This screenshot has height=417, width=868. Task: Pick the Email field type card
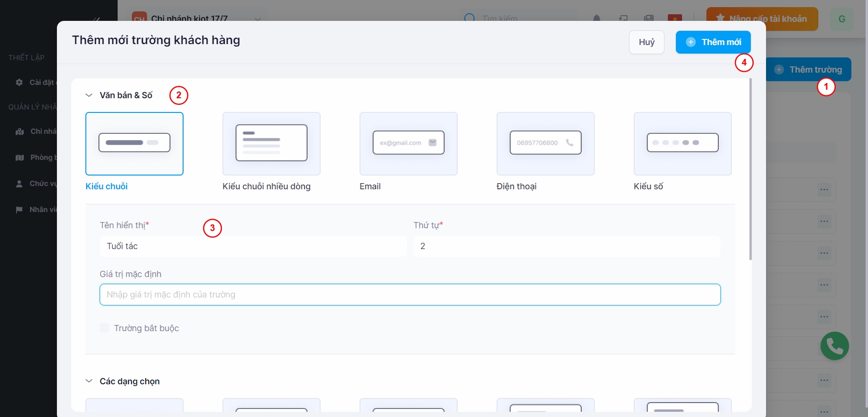click(x=408, y=144)
